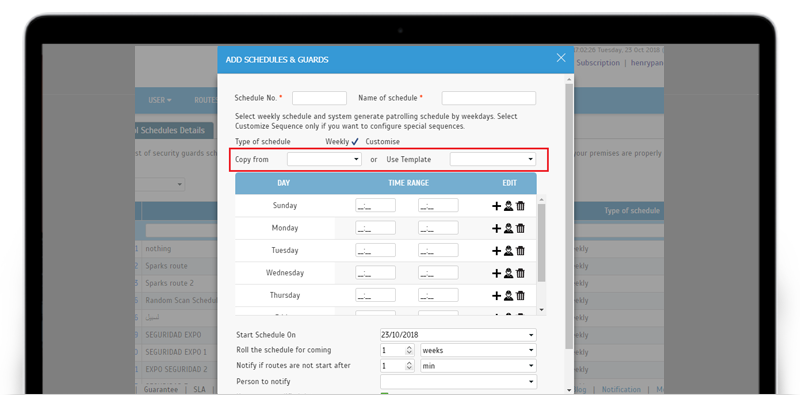Click the day table's scrollbar thumb

[x=541, y=242]
